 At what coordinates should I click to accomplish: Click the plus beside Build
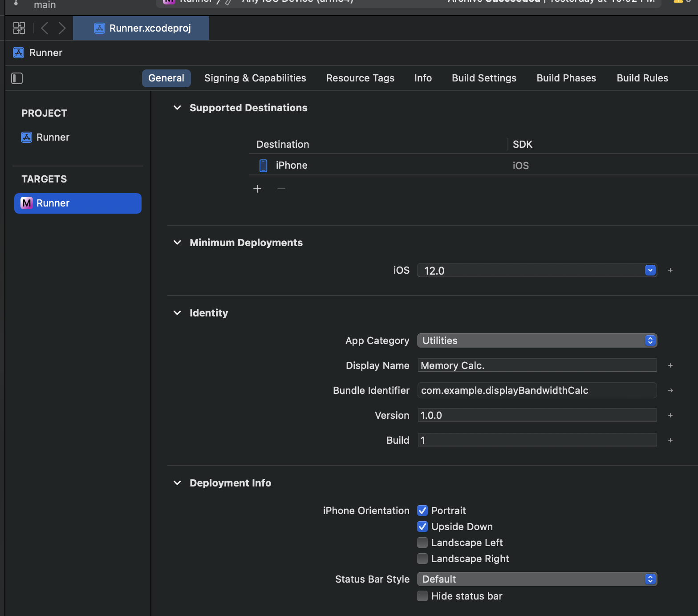[670, 440]
